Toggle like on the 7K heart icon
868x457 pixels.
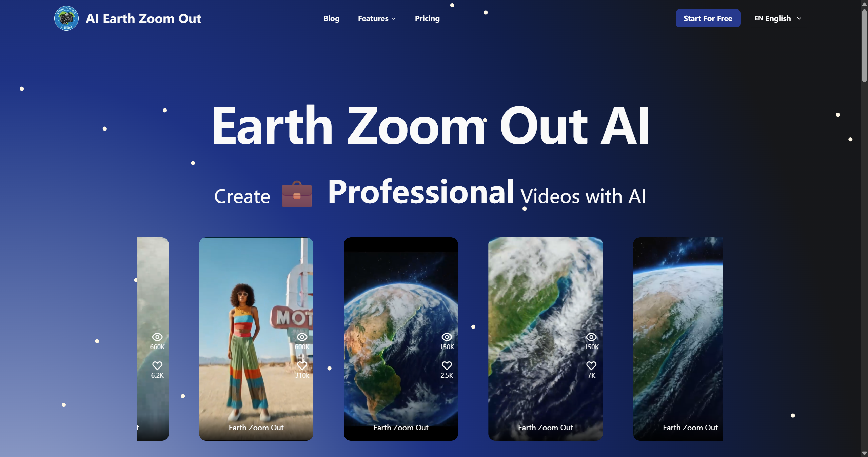[x=591, y=365]
